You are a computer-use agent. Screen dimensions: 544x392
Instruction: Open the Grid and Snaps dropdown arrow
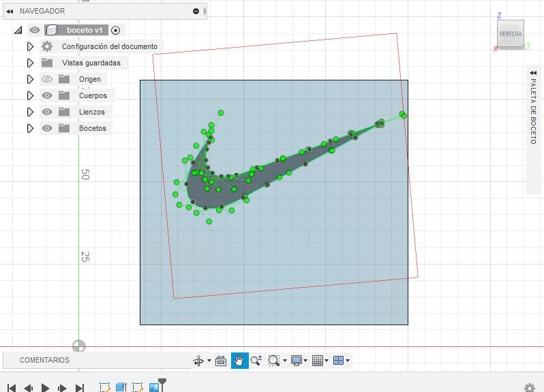(x=327, y=361)
